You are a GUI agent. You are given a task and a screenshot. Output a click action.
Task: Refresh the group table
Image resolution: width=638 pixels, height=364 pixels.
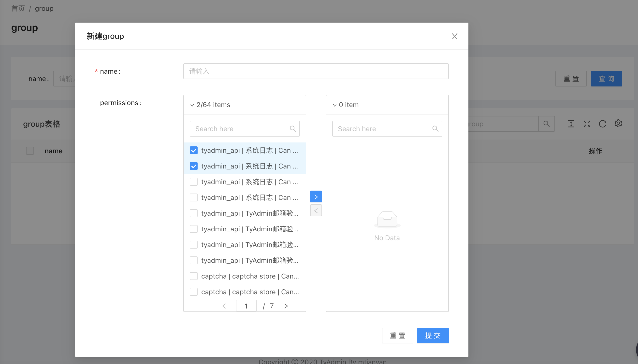point(602,124)
